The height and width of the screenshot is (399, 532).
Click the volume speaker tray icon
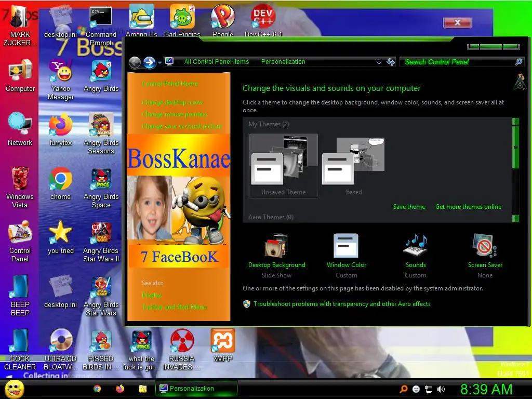441,389
